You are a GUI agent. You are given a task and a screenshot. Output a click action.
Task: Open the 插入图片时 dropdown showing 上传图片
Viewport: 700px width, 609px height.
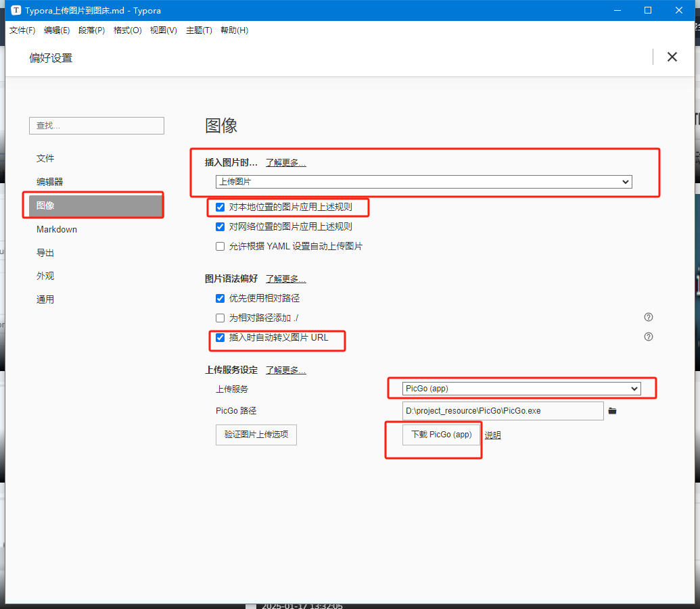pos(423,182)
